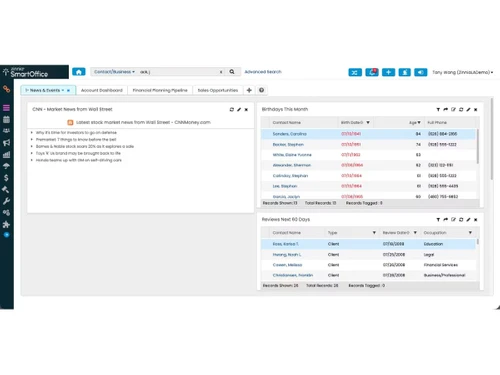The image size is (500, 375).
Task: Open the shuffle arrows toolbar button
Action: pos(355,72)
